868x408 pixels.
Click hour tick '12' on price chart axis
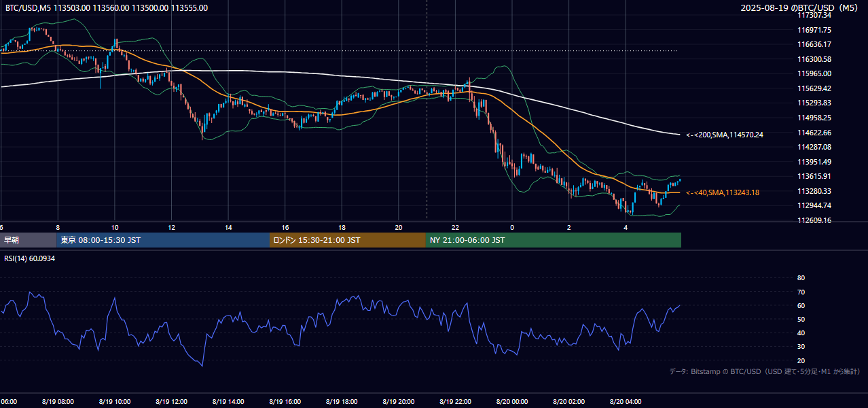click(x=171, y=227)
